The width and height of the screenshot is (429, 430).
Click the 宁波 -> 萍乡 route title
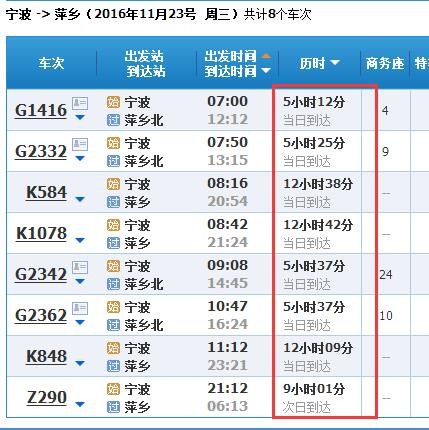42,15
